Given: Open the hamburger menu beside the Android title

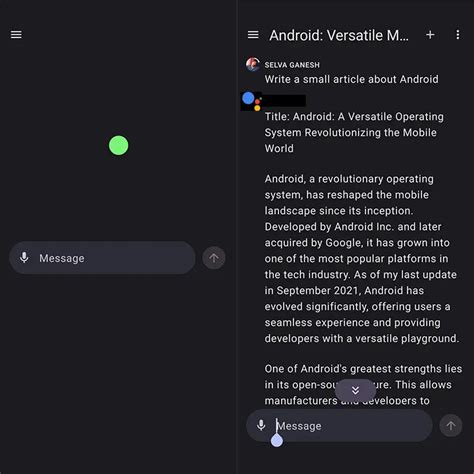Looking at the screenshot, I should coord(253,34).
